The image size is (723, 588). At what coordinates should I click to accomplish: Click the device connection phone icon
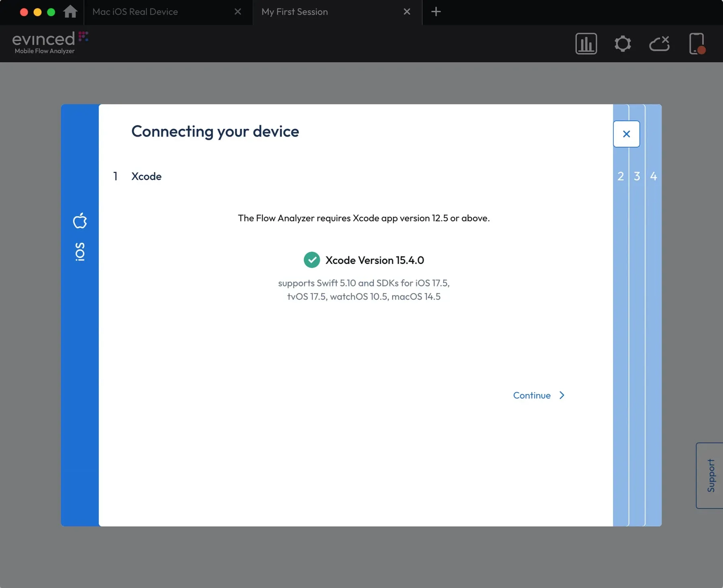coord(697,43)
